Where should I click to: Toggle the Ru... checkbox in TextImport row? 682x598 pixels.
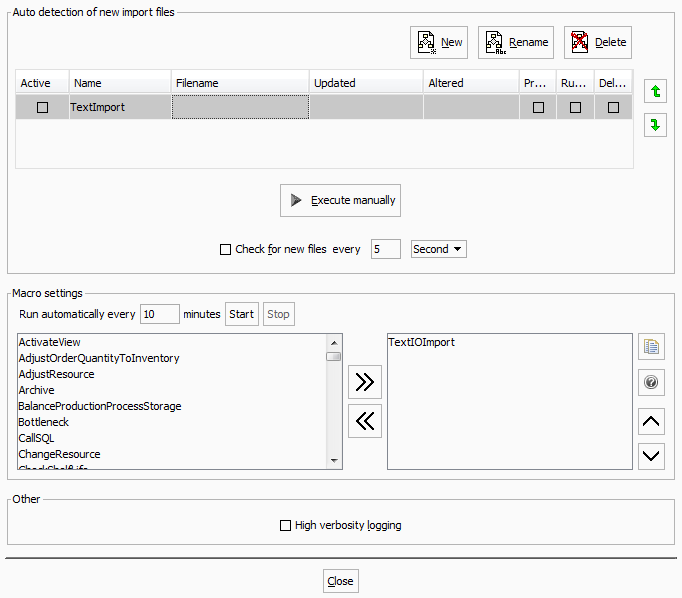(575, 107)
